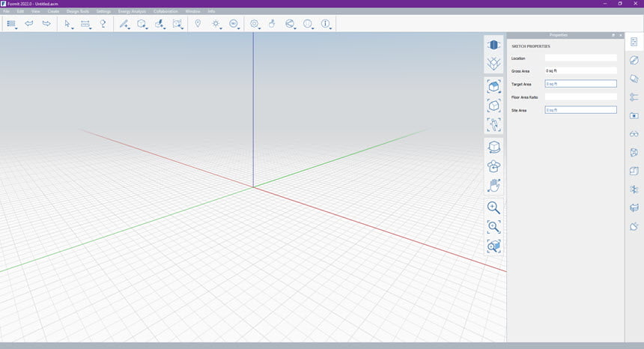Screen dimensions: 644x349
Task: Open the File menu
Action: click(7, 11)
